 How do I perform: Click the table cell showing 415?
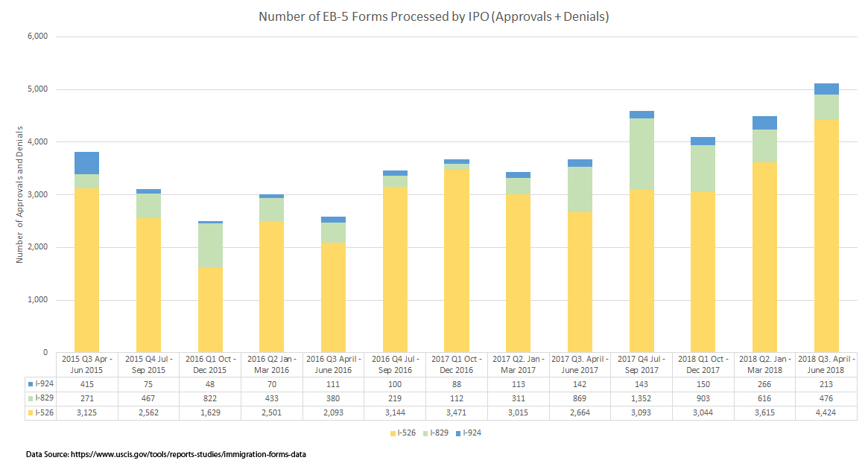(x=86, y=384)
